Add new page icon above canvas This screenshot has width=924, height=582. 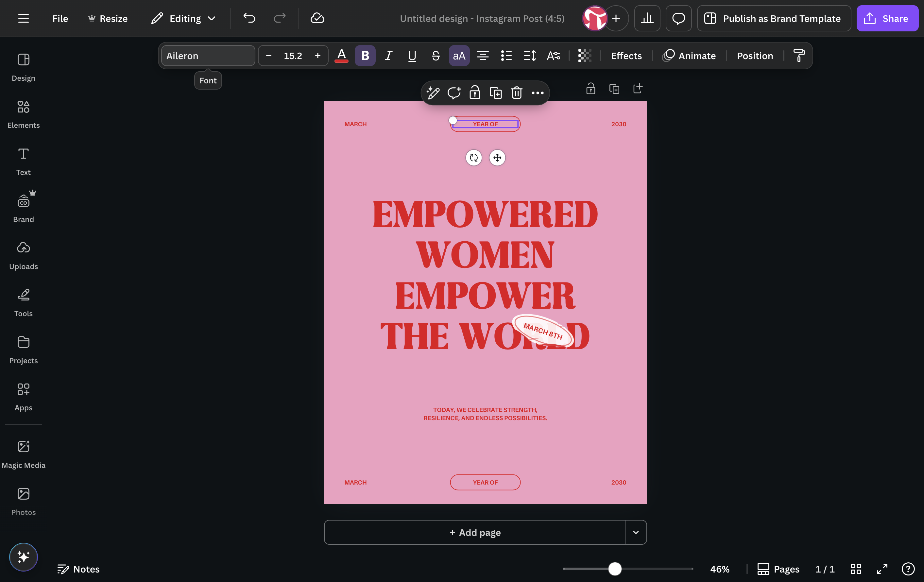pyautogui.click(x=638, y=89)
